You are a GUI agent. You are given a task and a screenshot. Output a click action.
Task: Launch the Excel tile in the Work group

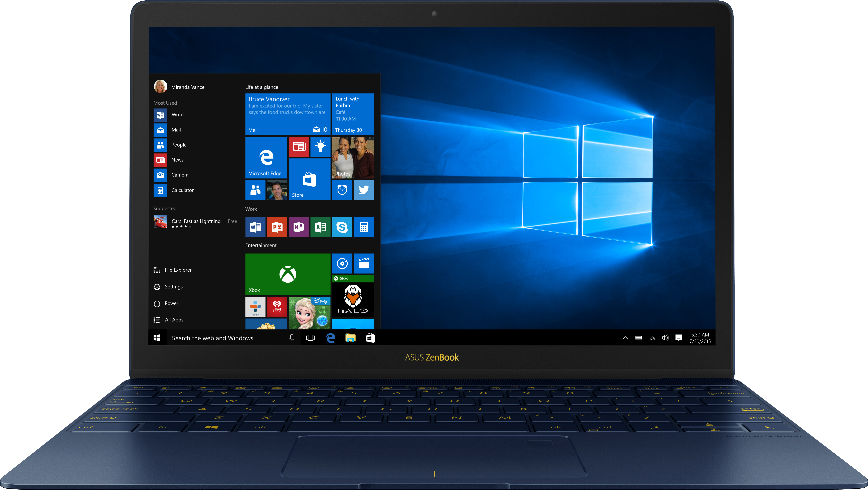pos(320,227)
